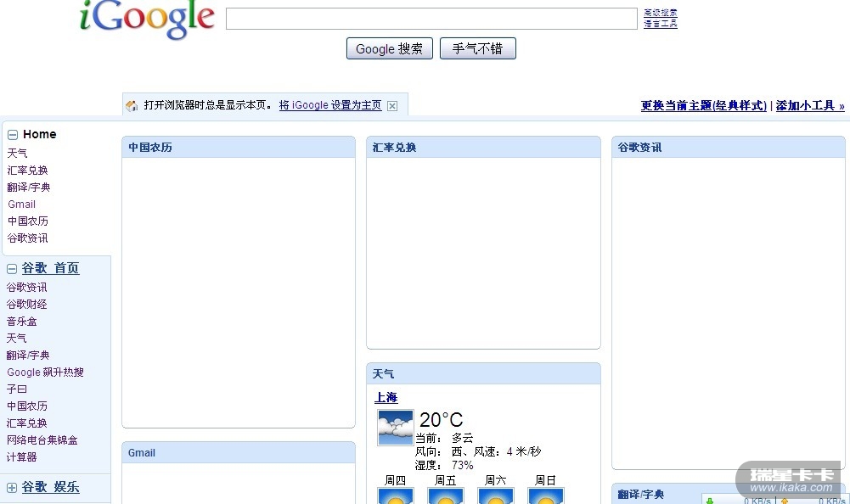850x504 pixels.
Task: Select 翻译/字典 under the Home section
Action: tap(29, 187)
